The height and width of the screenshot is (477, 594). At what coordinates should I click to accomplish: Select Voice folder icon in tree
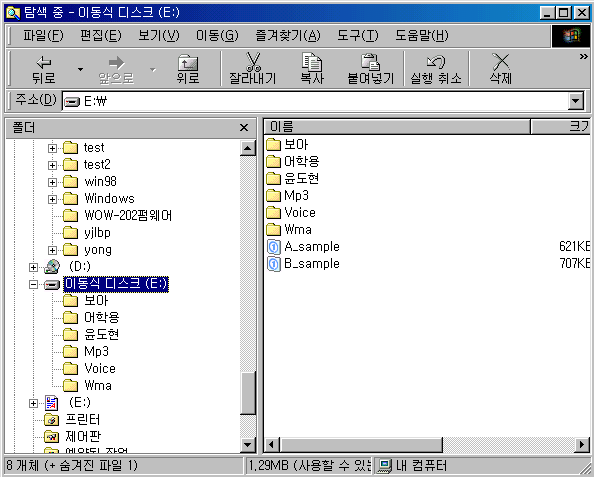click(x=70, y=369)
